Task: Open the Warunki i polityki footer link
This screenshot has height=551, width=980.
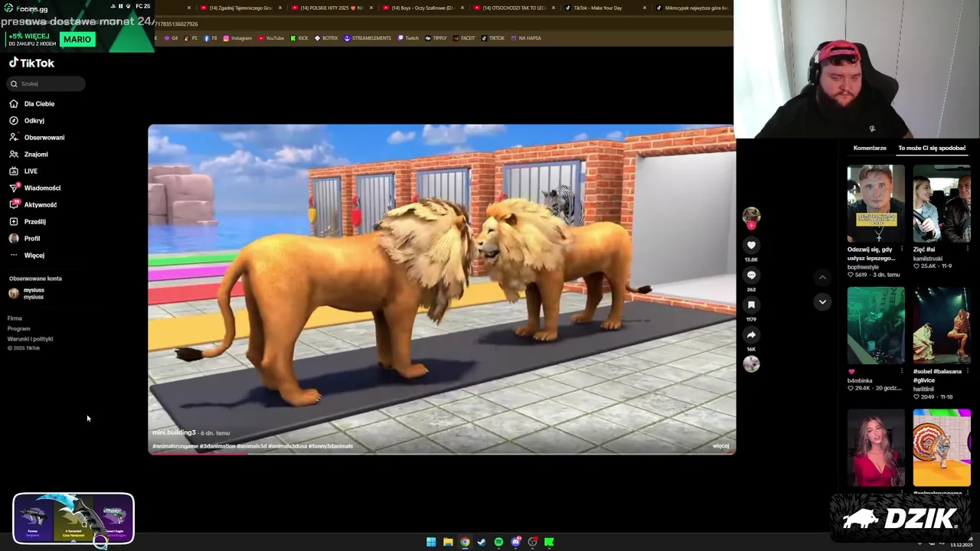Action: point(30,339)
